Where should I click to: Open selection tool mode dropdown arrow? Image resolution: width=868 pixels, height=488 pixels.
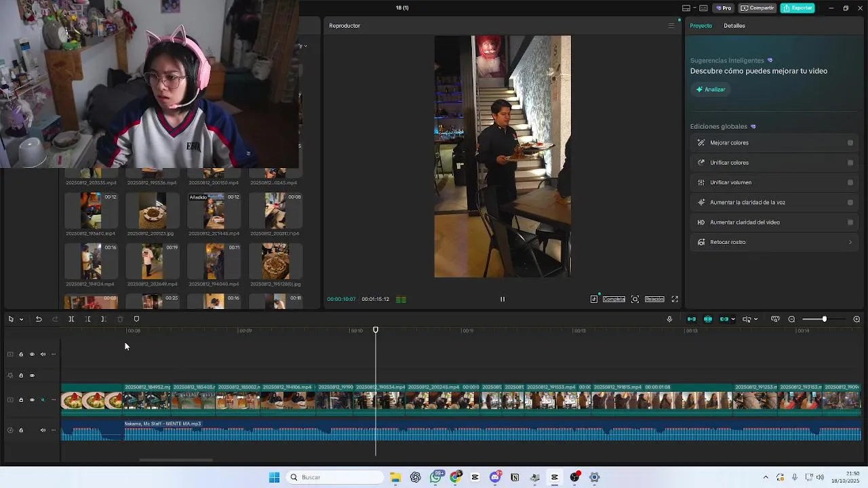pos(21,319)
